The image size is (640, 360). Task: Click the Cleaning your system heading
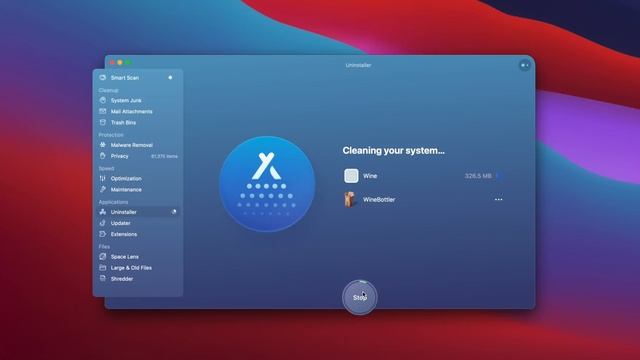tap(393, 151)
